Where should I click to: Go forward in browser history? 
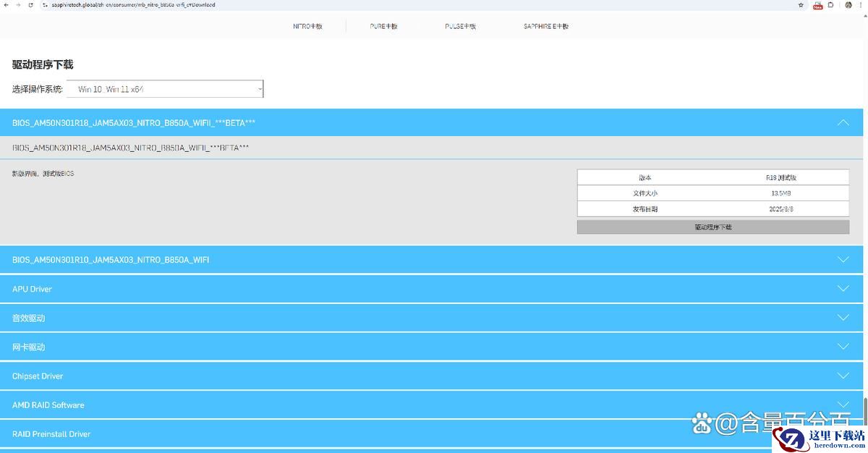[17, 4]
